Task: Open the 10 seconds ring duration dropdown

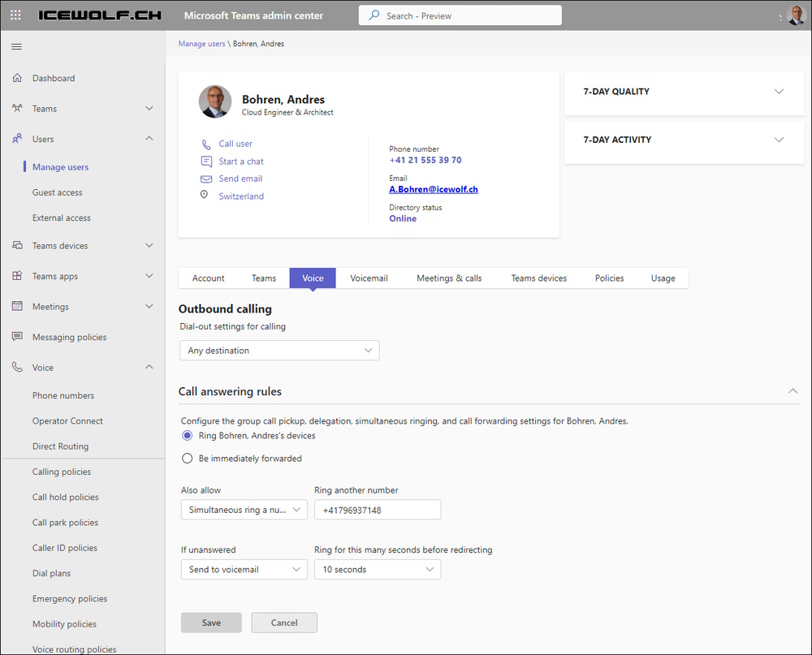Action: pyautogui.click(x=378, y=570)
